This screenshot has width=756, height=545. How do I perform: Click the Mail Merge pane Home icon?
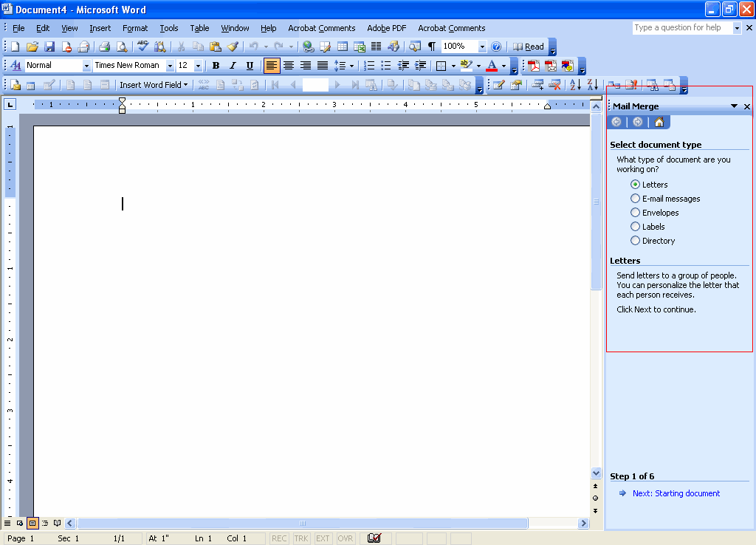click(x=659, y=122)
